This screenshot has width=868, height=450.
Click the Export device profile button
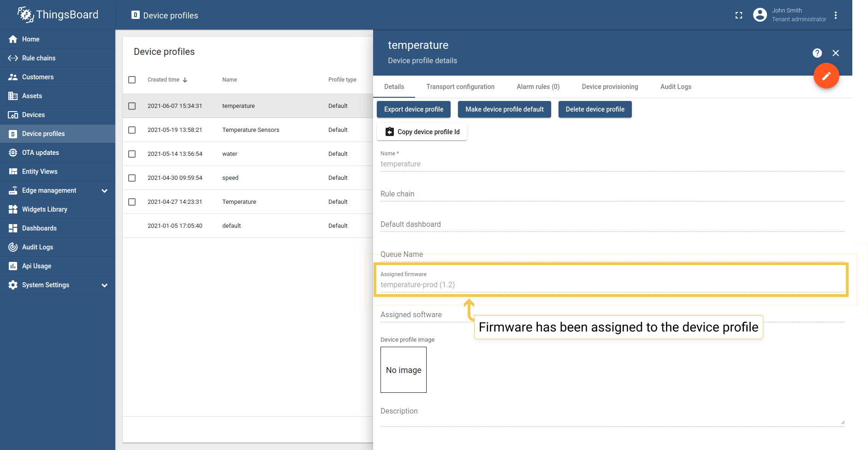click(x=413, y=109)
